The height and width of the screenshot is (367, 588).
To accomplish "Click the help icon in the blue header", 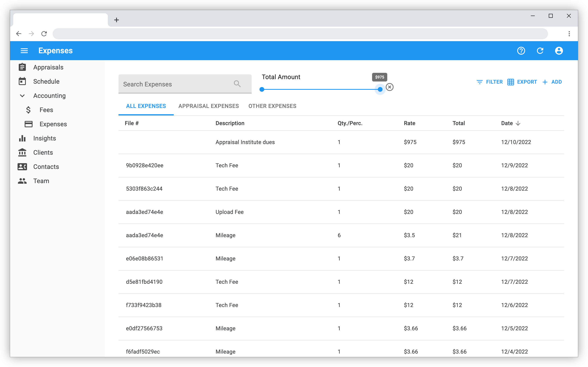I will pyautogui.click(x=521, y=51).
